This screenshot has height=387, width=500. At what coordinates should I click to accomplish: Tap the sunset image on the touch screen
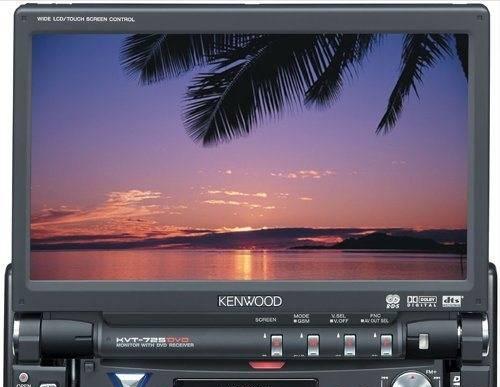click(x=249, y=156)
